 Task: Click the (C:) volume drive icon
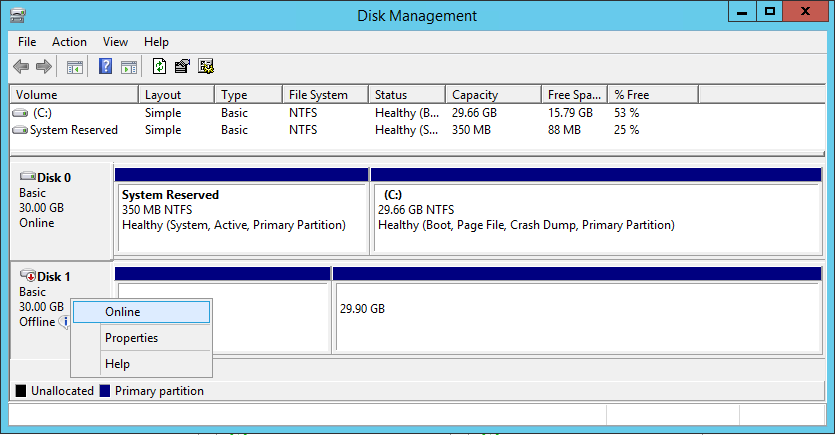point(20,113)
